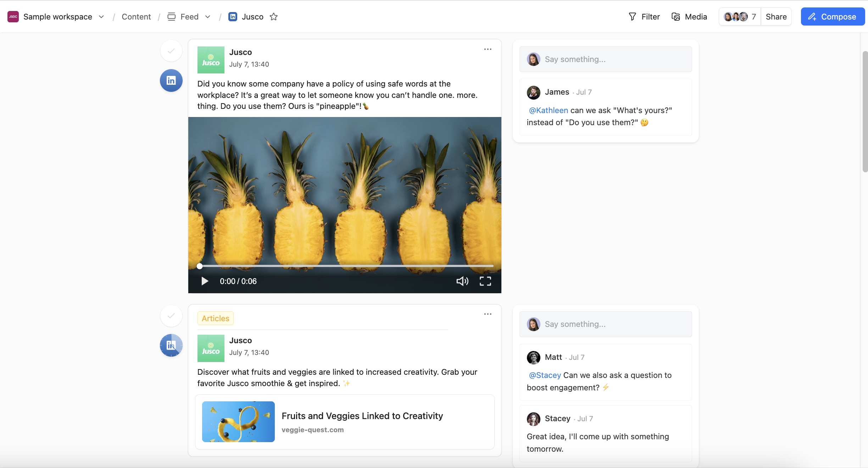Open the Fruits and Veggies article thumbnail
Viewport: 868px width, 468px height.
(238, 422)
